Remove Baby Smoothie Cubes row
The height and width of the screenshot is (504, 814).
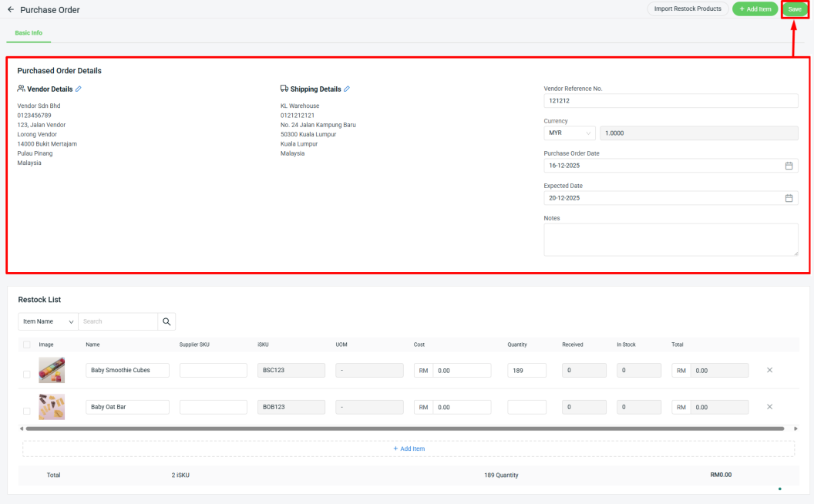point(769,371)
